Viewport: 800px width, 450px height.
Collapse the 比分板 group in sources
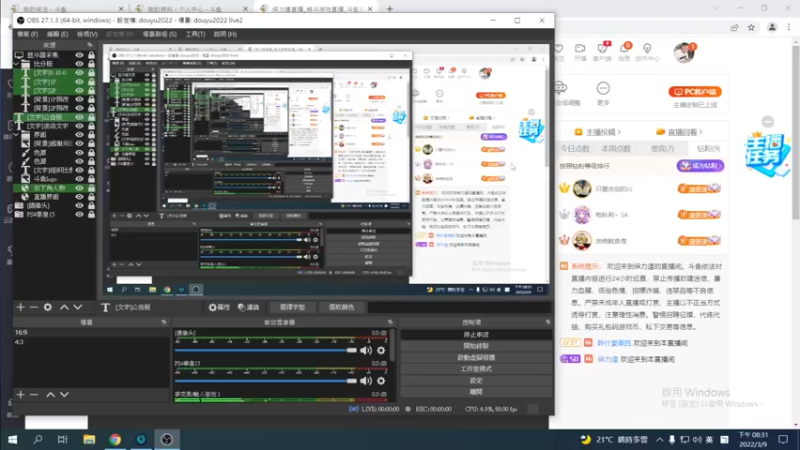(x=16, y=64)
